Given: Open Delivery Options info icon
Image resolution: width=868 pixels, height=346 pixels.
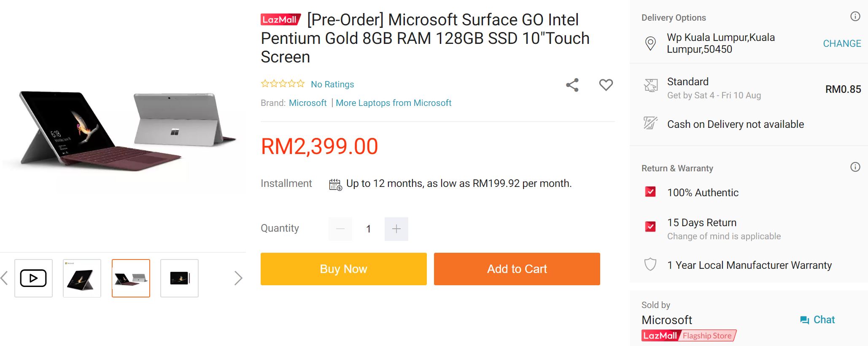Looking at the screenshot, I should (855, 16).
